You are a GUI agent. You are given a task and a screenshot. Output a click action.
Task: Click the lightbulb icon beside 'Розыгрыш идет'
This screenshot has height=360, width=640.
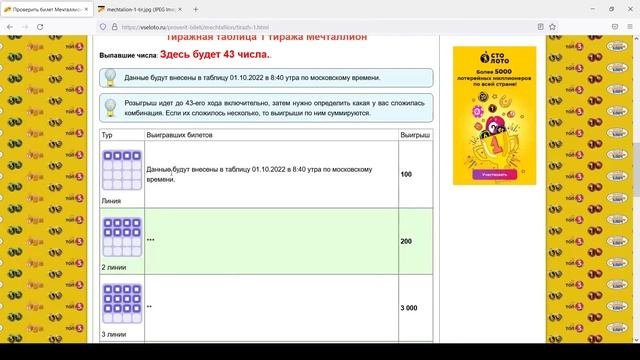(x=110, y=108)
